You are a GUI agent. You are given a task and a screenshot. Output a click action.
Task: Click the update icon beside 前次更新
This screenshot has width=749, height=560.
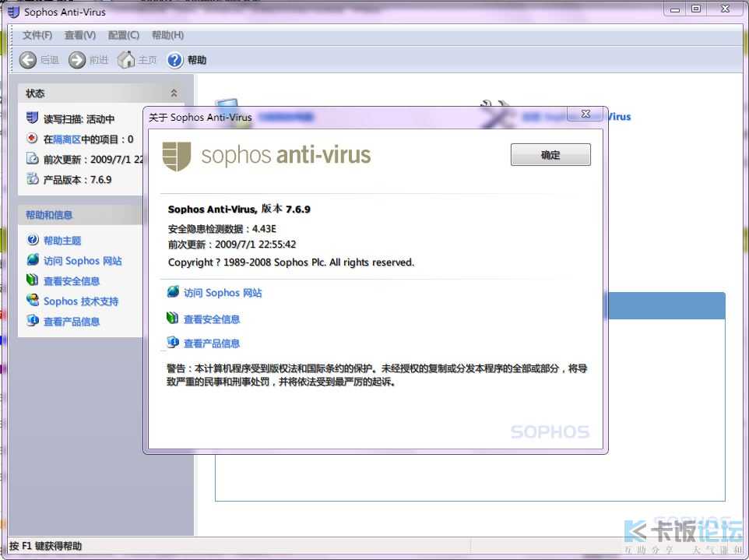[x=32, y=159]
